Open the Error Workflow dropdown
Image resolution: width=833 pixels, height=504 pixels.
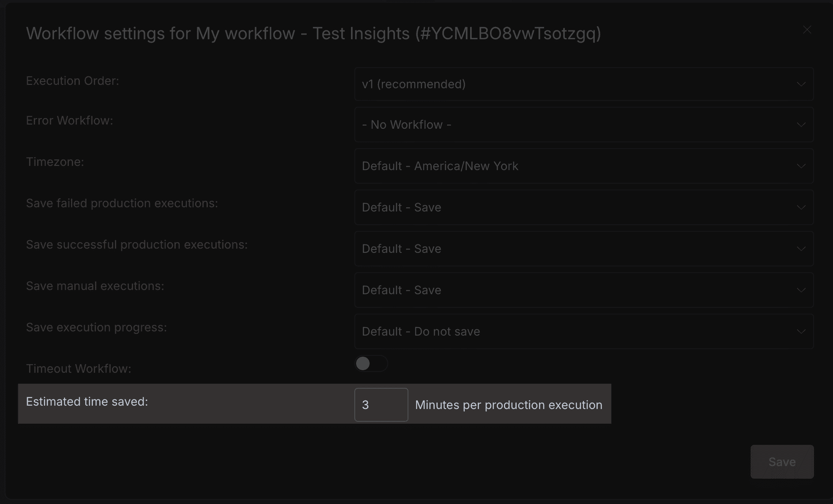tap(585, 125)
